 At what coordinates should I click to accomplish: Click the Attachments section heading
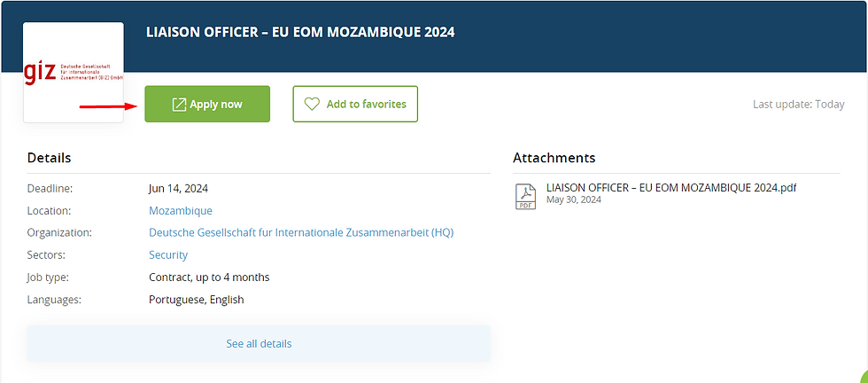pos(554,158)
